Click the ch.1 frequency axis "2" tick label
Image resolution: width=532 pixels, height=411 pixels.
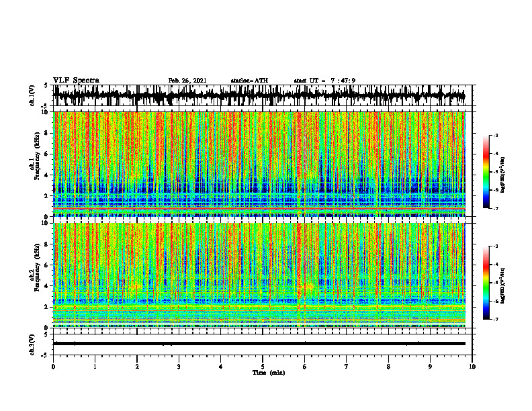click(46, 195)
